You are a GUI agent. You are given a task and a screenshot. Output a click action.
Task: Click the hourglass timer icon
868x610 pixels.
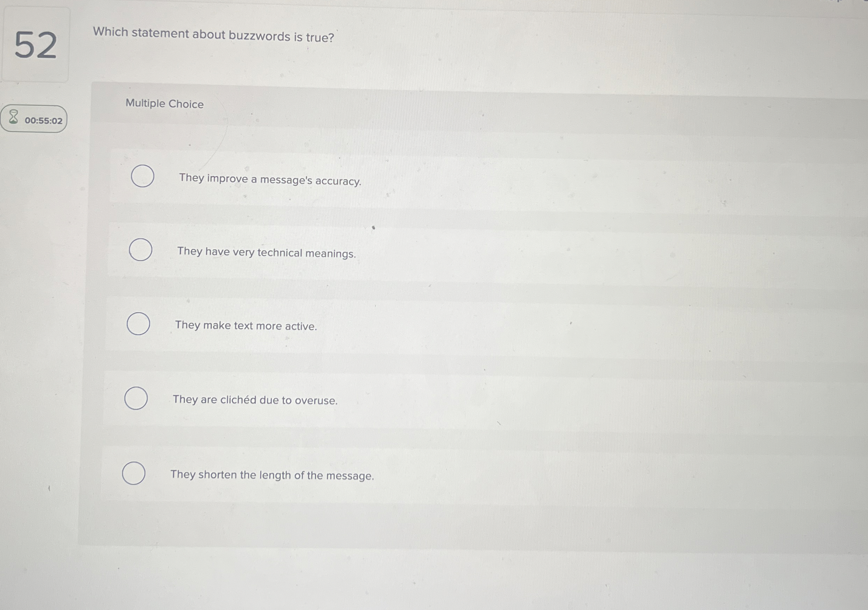point(14,118)
